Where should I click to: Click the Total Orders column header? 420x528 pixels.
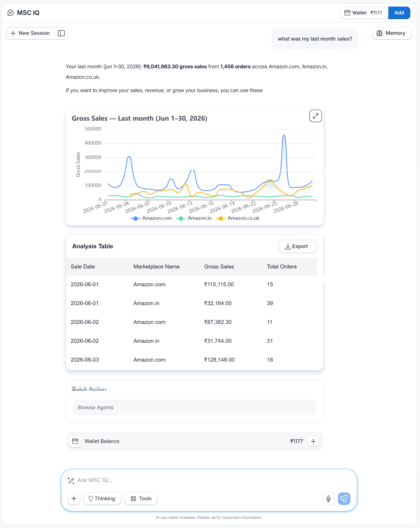[x=282, y=267]
